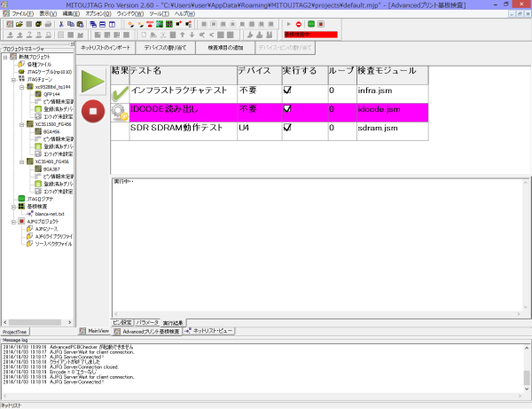Disable 実行する for SDR SDRAM動作テスト
The height and width of the screenshot is (409, 532).
(x=287, y=128)
